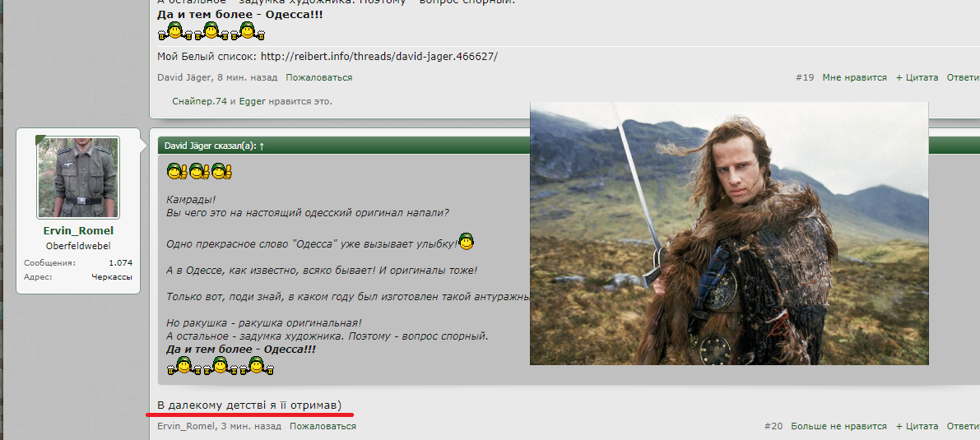Open Ervin_Romel username link in sidebar
The width and height of the screenshot is (980, 440).
[78, 231]
